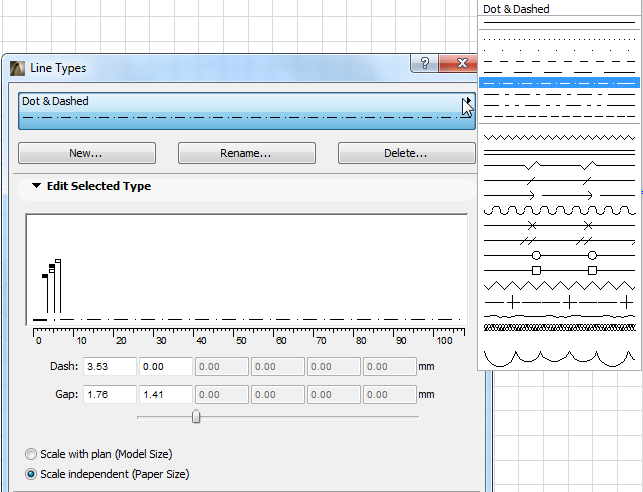Click the slider thumb below Gap fields
Screen dimensions: 643x492
196,417
